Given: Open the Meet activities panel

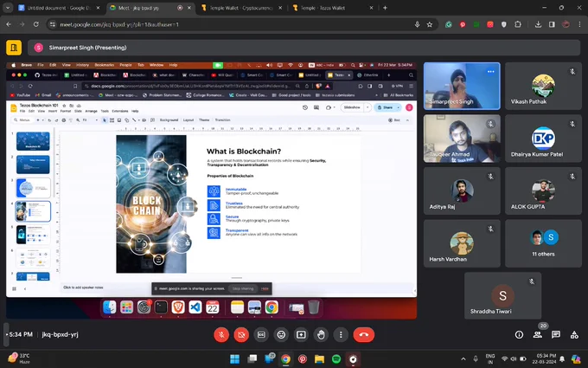Looking at the screenshot, I should tap(574, 334).
